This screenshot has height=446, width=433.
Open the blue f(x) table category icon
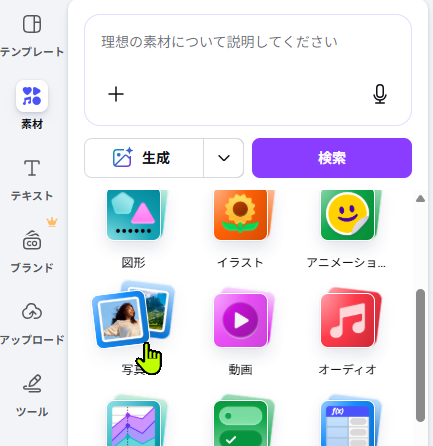point(348,422)
